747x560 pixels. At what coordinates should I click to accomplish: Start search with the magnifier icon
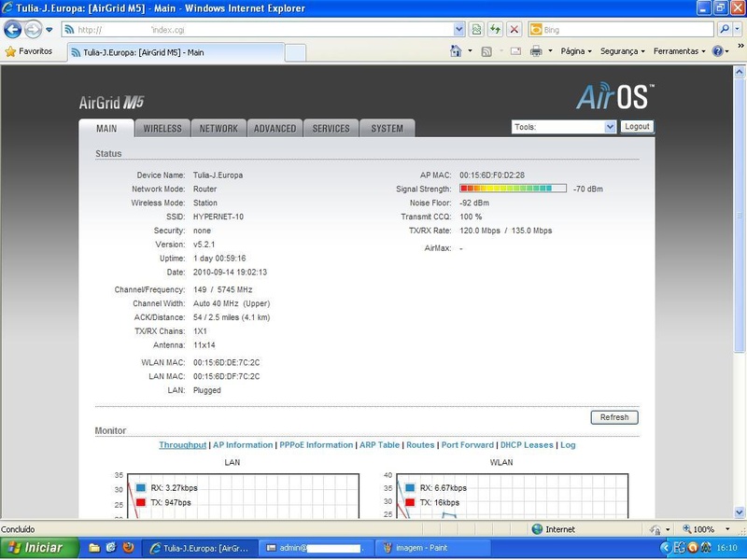pos(725,30)
